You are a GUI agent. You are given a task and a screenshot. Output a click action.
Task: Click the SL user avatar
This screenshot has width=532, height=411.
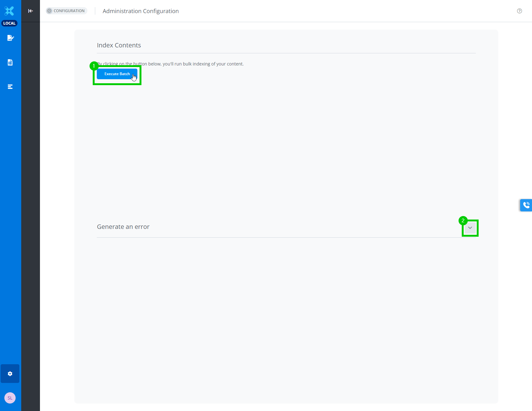[10, 398]
